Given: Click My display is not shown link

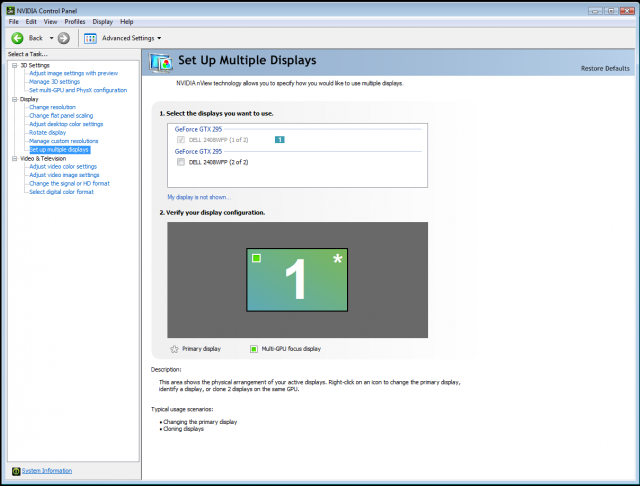Looking at the screenshot, I should 199,197.
